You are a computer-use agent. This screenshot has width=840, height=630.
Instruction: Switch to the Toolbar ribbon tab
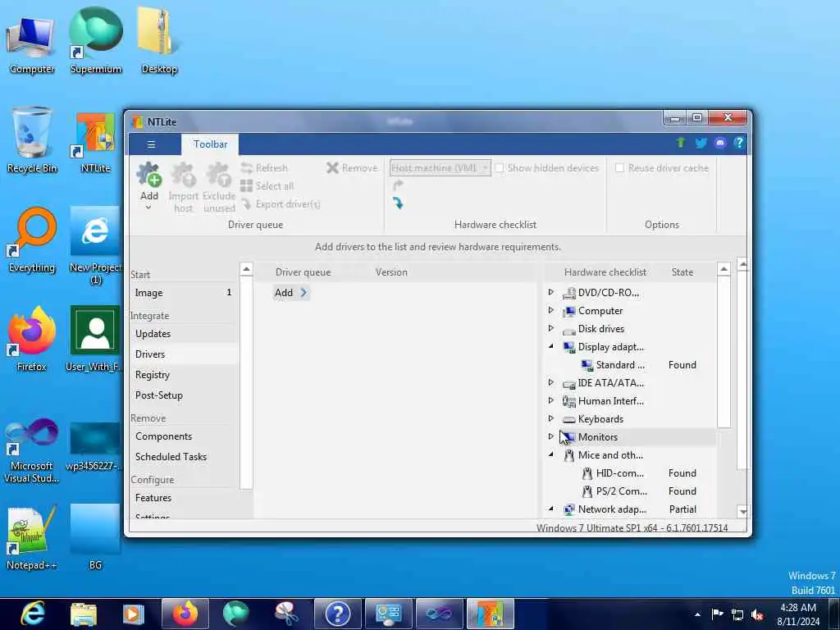pos(210,144)
